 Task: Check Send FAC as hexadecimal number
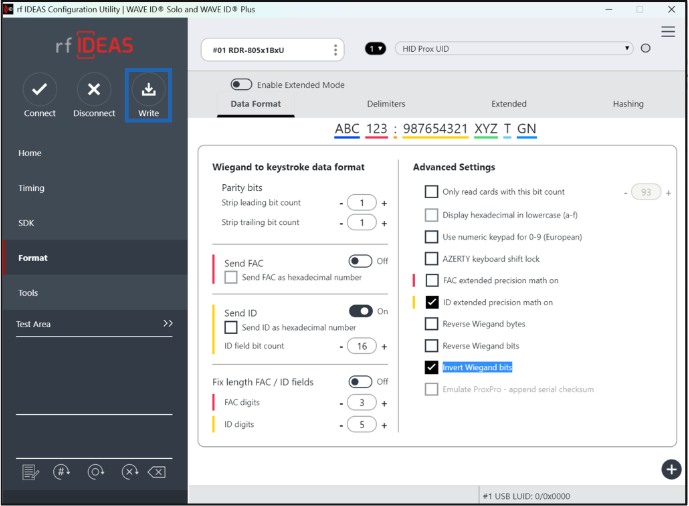pos(231,277)
